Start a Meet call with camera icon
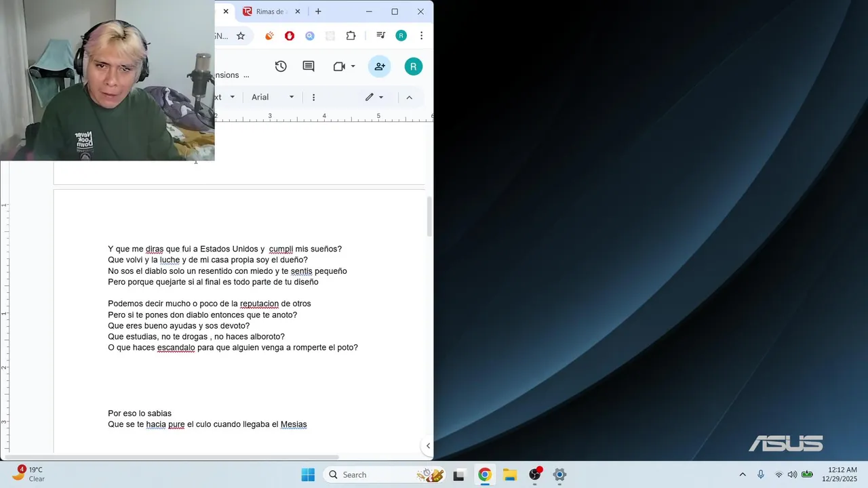Viewport: 868px width, 488px height. (x=339, y=66)
